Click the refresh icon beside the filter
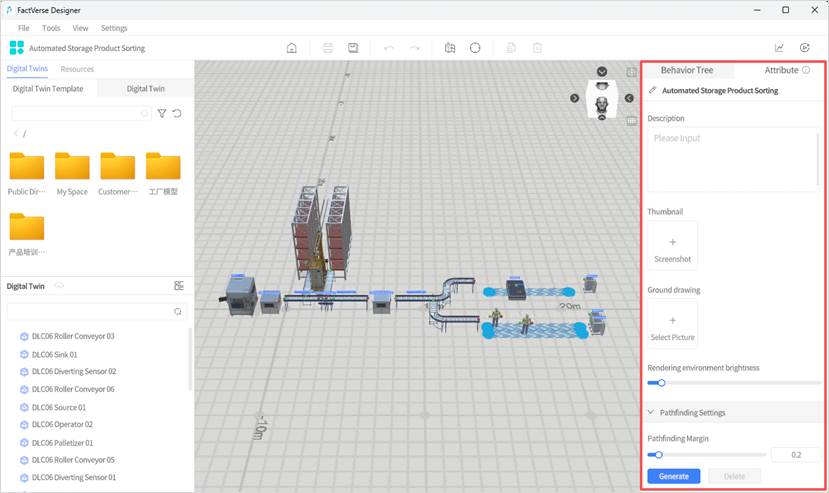 (x=177, y=114)
